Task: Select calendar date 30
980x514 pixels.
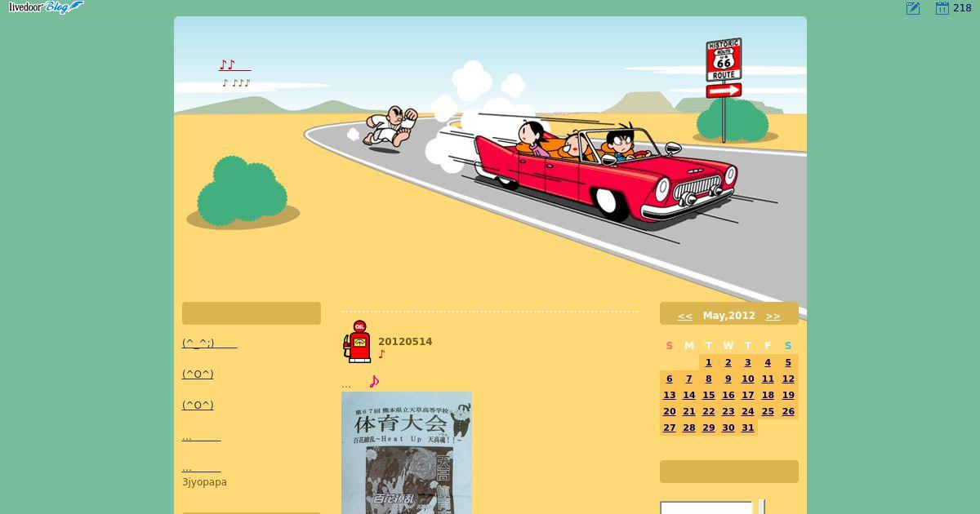Action: click(x=728, y=428)
